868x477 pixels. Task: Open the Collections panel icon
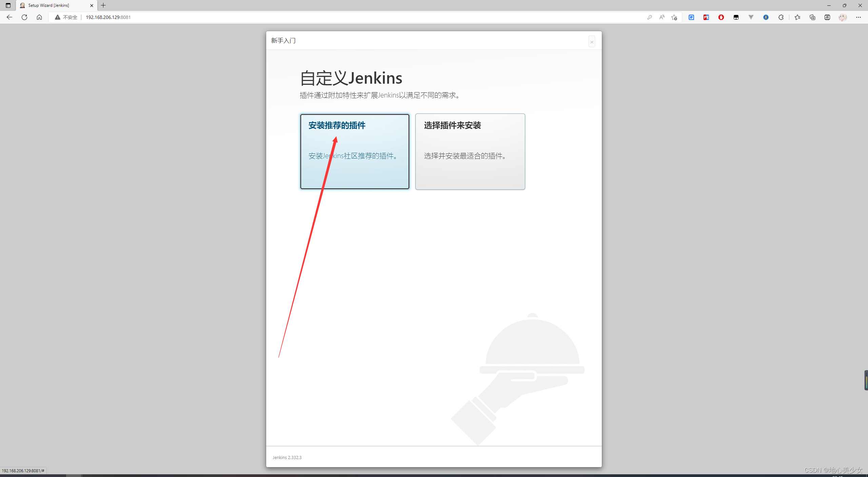812,17
